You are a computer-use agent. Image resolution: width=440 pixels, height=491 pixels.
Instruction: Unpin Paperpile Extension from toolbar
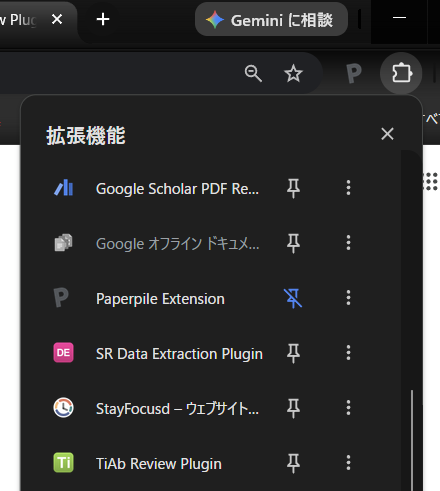(x=293, y=298)
